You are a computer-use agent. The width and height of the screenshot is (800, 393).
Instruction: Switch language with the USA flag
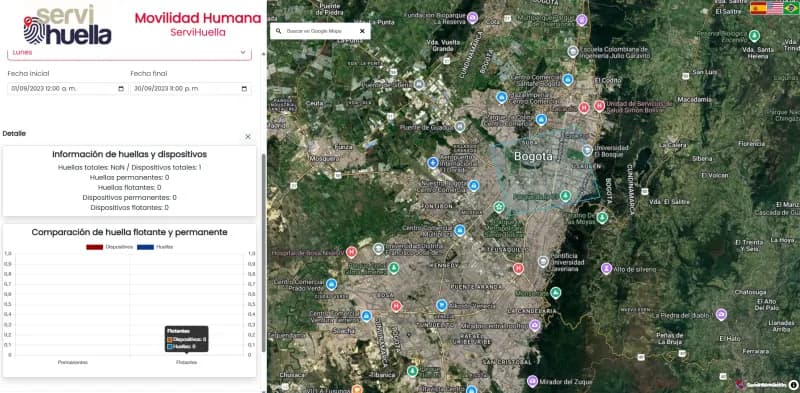point(774,8)
